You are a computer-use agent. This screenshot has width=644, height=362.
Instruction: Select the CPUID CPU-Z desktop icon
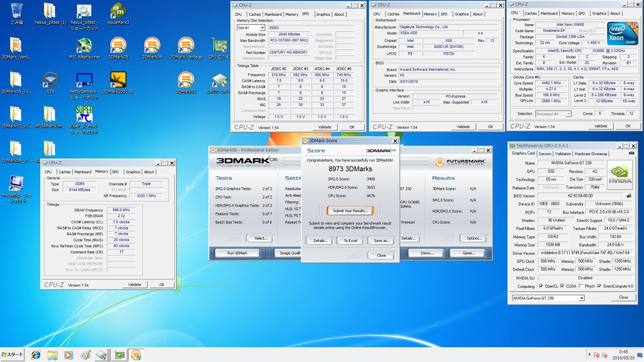tap(218, 83)
